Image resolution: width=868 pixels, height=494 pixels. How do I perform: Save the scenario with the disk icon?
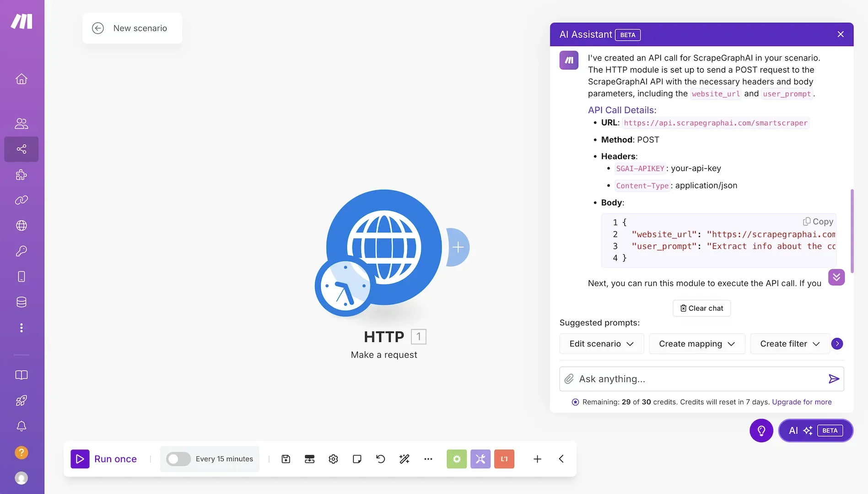point(286,459)
